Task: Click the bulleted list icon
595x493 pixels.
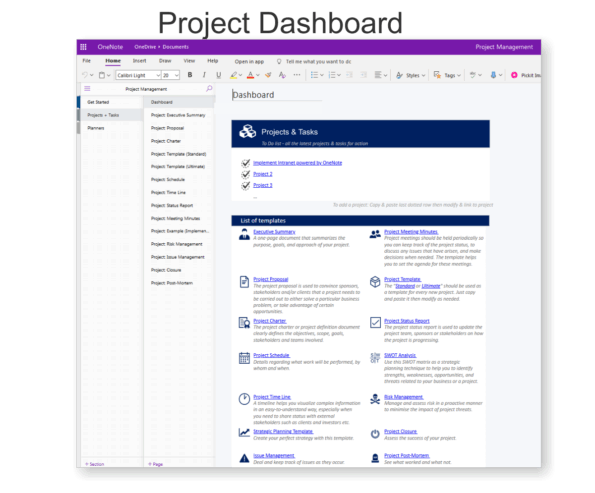Action: click(314, 75)
